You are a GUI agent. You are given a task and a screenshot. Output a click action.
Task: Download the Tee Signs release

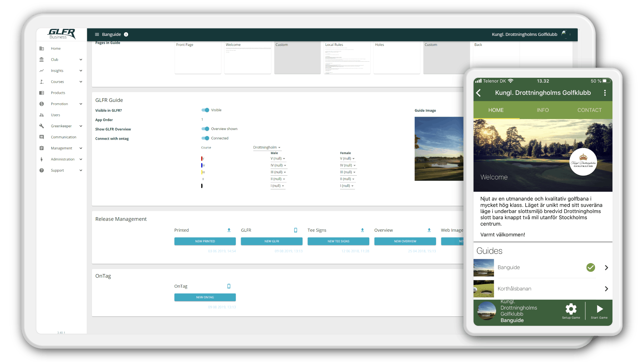point(362,230)
